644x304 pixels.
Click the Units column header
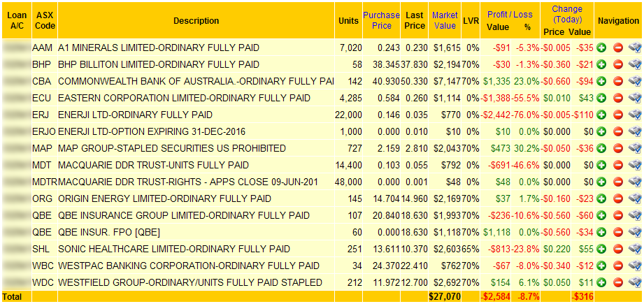click(348, 20)
